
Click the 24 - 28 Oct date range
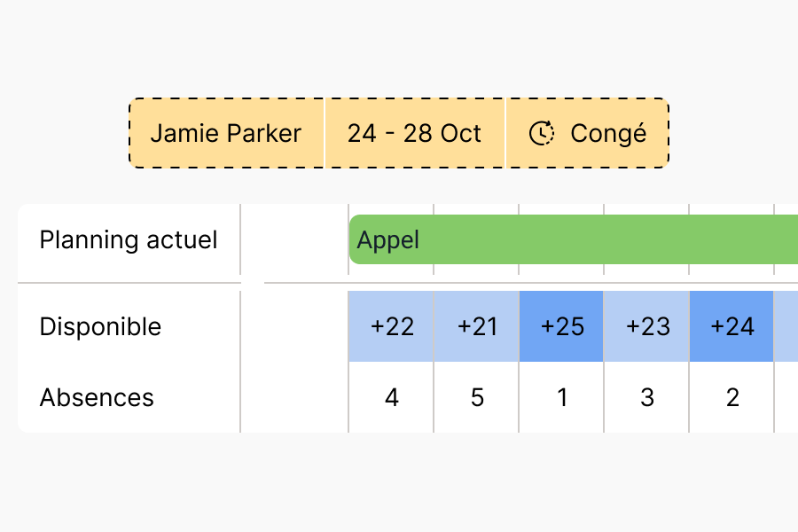click(414, 133)
